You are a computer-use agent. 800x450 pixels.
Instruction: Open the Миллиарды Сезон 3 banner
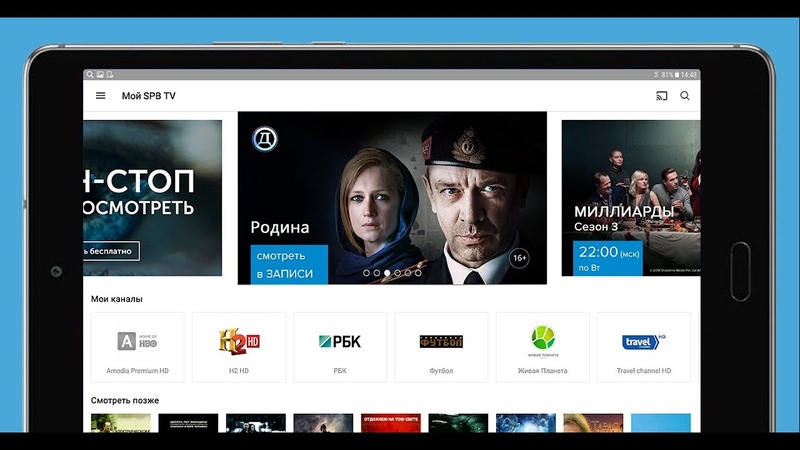(x=631, y=198)
